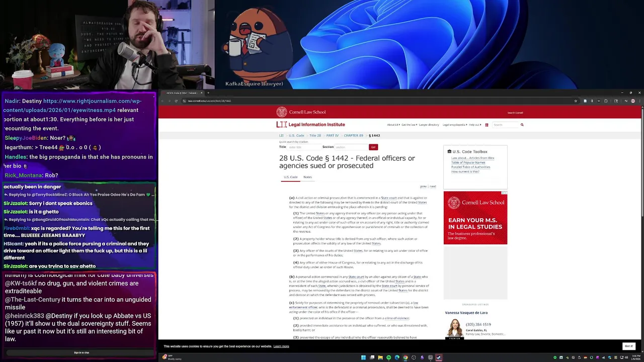
Task: Go to the next section link
Action: click(x=433, y=187)
